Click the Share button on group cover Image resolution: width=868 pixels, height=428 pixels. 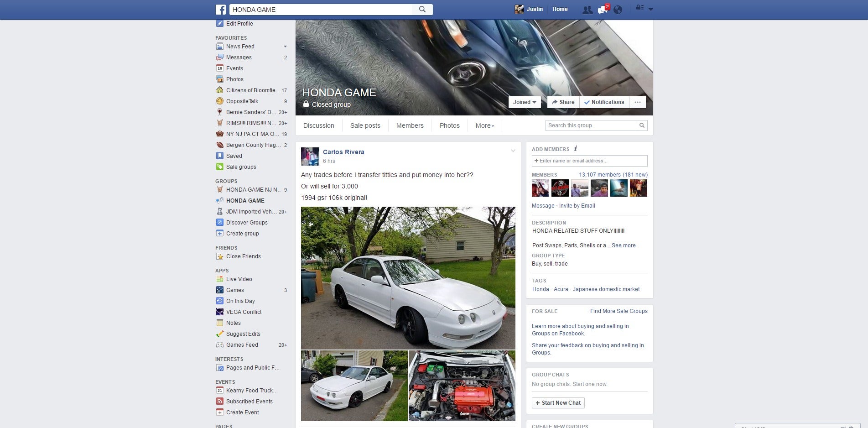point(563,102)
